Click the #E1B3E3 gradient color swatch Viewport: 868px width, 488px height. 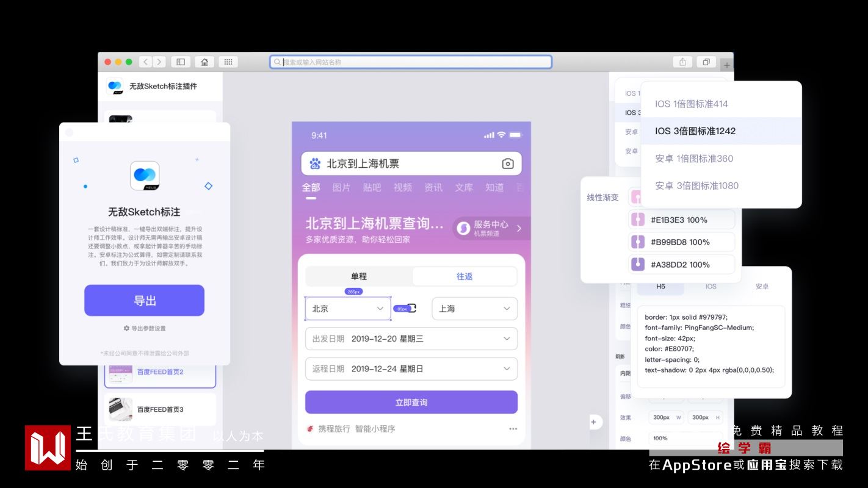[637, 220]
